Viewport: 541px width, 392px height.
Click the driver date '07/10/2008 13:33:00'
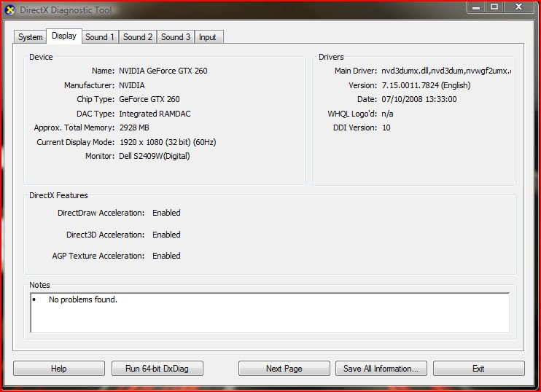coord(419,99)
